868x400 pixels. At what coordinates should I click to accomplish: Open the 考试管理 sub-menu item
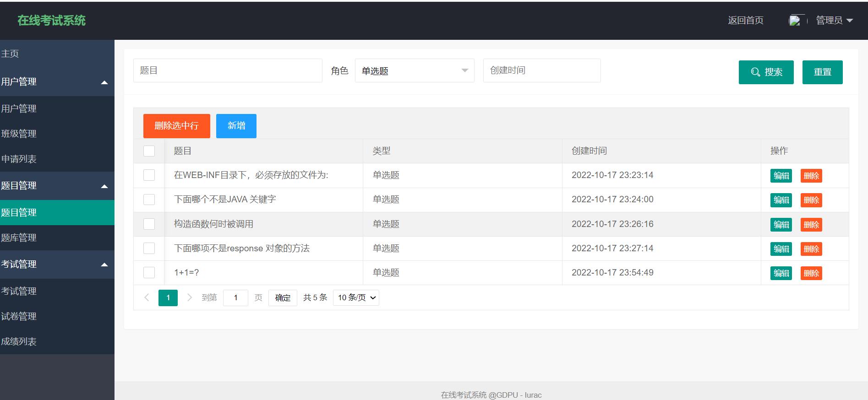[x=57, y=291]
